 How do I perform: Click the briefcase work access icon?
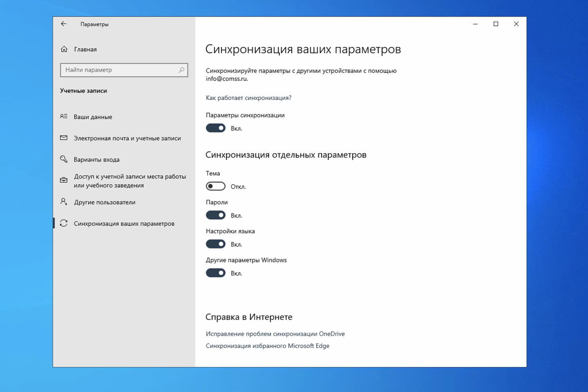(x=64, y=180)
